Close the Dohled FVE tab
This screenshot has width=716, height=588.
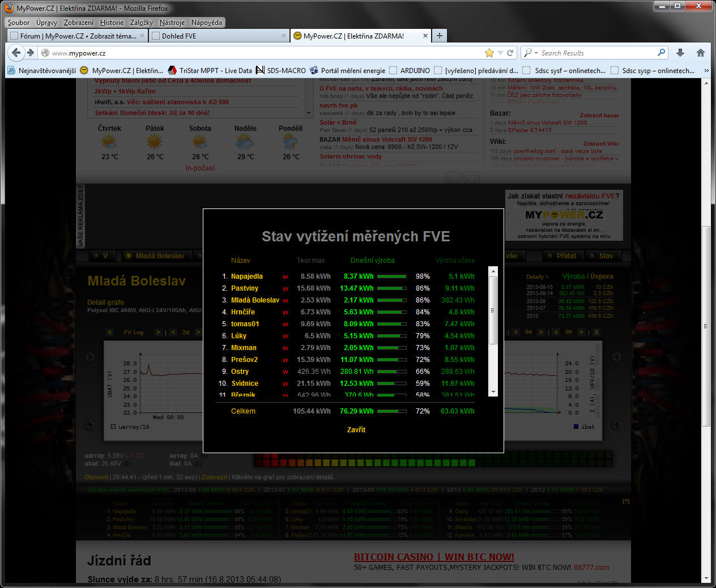tap(284, 36)
